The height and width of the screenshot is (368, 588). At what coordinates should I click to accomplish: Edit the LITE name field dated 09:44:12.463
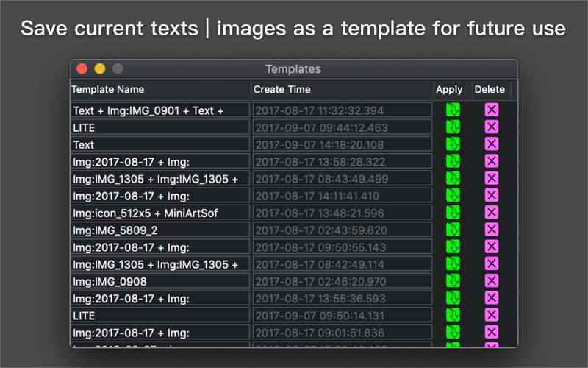160,127
